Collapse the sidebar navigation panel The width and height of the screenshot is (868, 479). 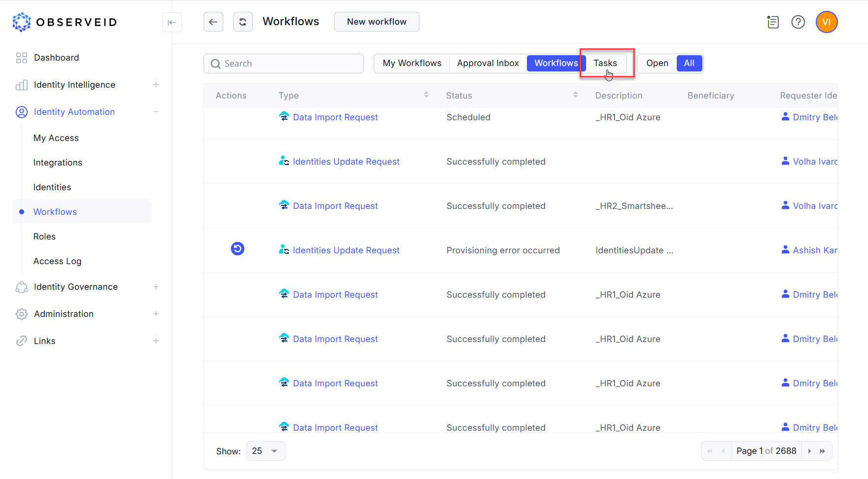[172, 22]
